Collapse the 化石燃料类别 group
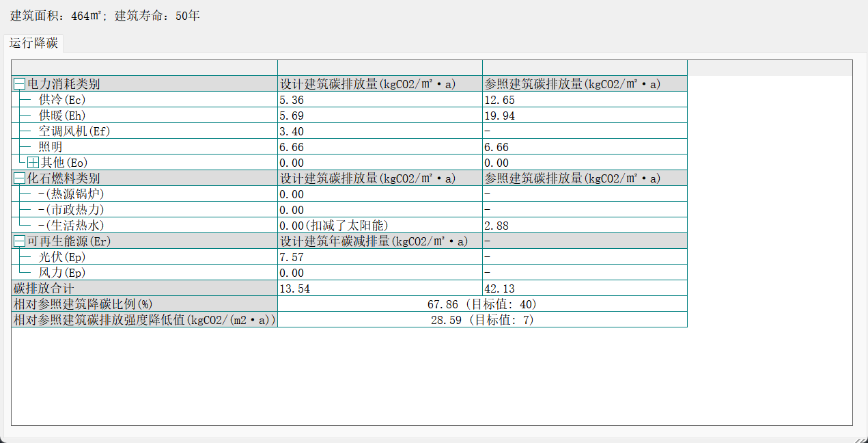Viewport: 868px width, 443px height. [19, 178]
